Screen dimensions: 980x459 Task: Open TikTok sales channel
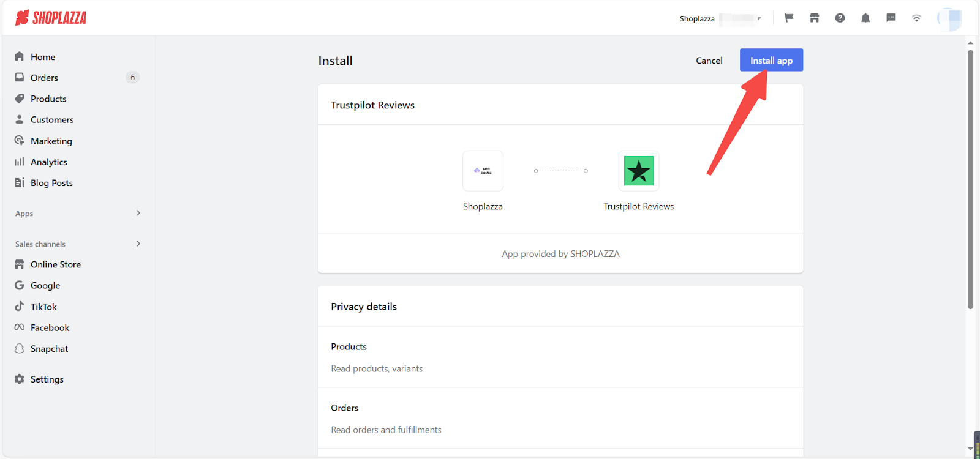[43, 307]
